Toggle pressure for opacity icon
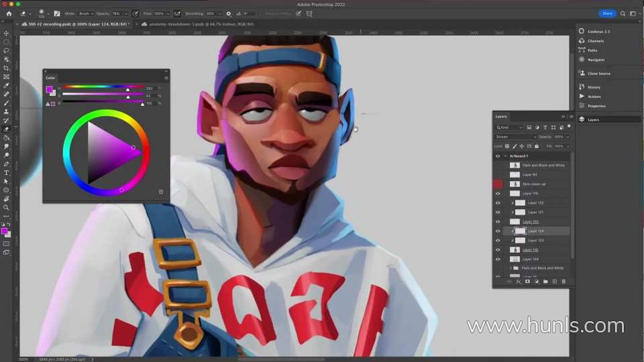The image size is (644, 362). tap(135, 13)
